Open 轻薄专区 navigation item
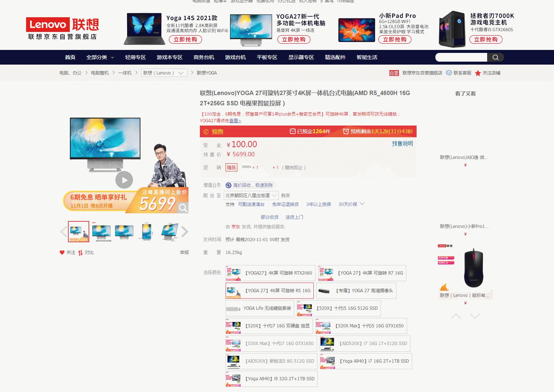The image size is (554, 392). (x=136, y=57)
